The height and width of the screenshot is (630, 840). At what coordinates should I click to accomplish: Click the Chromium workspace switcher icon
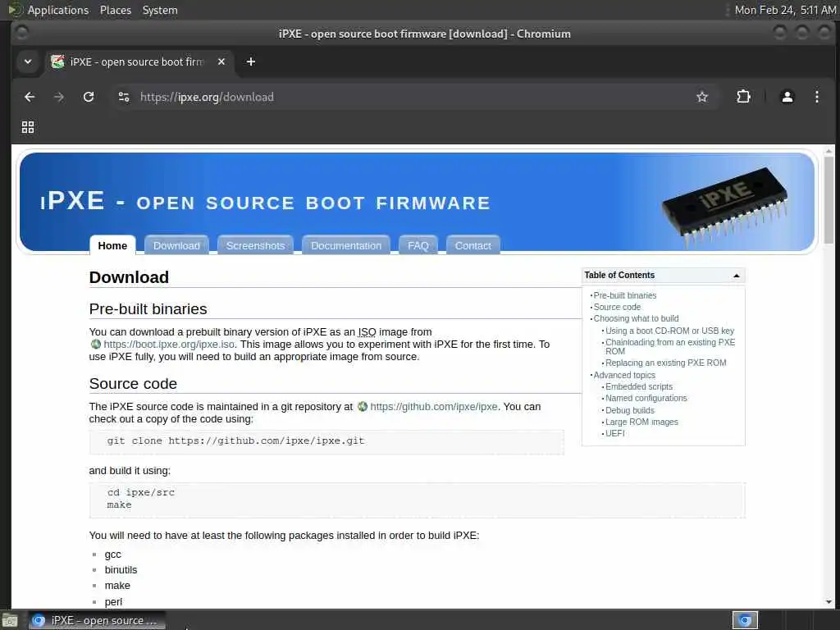(x=745, y=620)
